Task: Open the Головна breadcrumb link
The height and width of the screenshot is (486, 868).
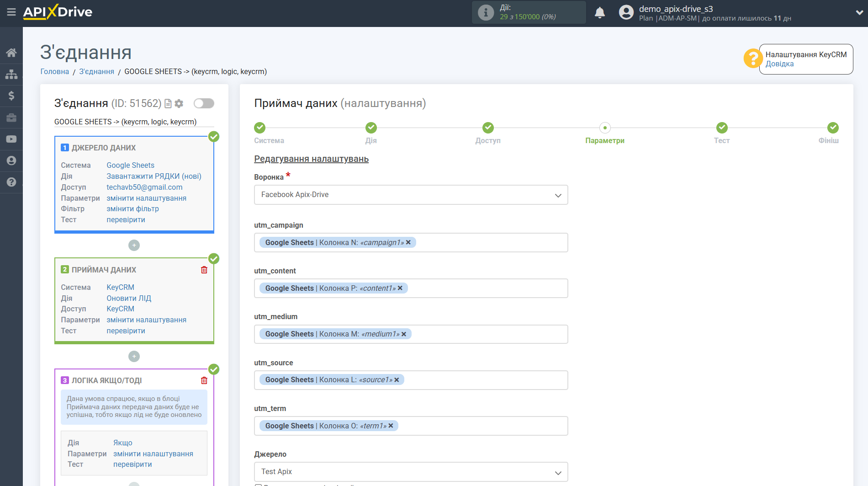Action: pyautogui.click(x=55, y=71)
